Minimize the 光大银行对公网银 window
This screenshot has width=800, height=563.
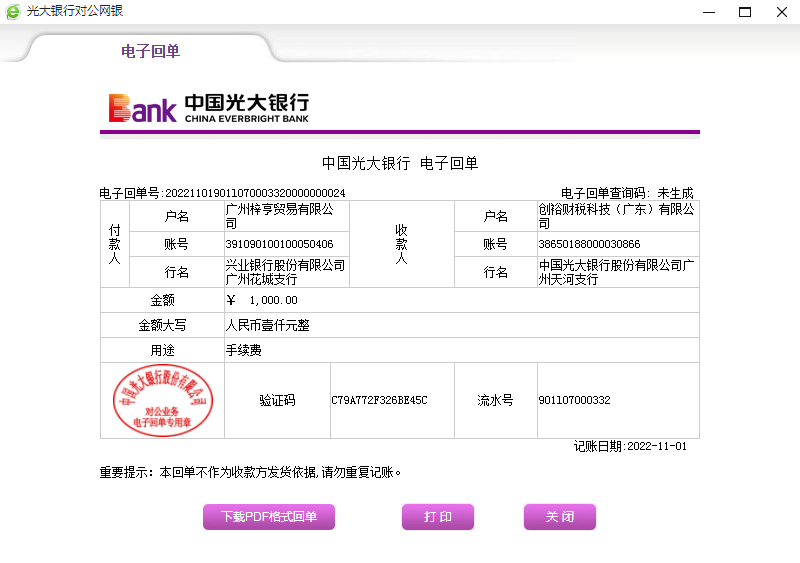[709, 12]
